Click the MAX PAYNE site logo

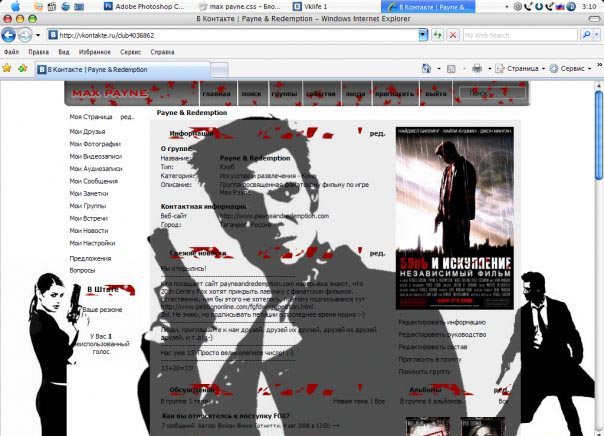pos(109,93)
